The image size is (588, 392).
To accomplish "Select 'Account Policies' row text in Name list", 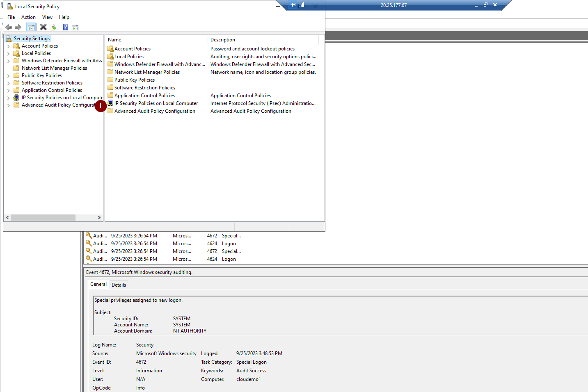I will (133, 49).
